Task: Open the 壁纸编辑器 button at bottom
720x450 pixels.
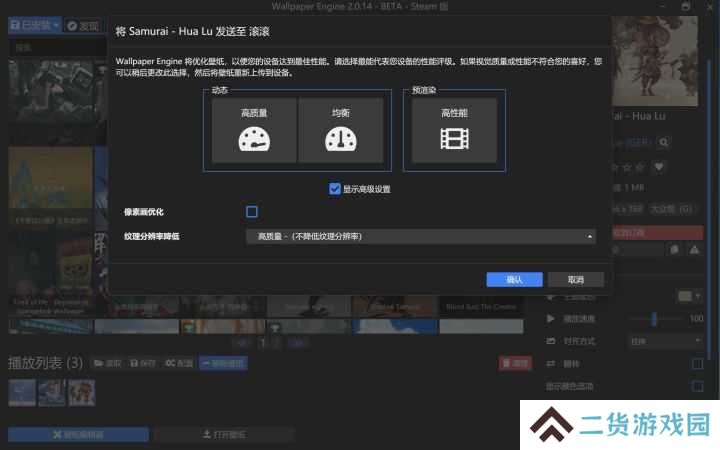Action: pos(79,434)
